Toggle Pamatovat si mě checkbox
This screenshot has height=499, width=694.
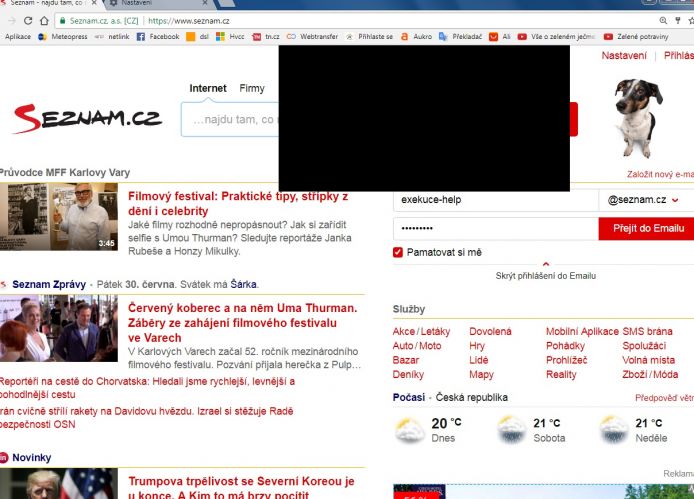(x=397, y=252)
